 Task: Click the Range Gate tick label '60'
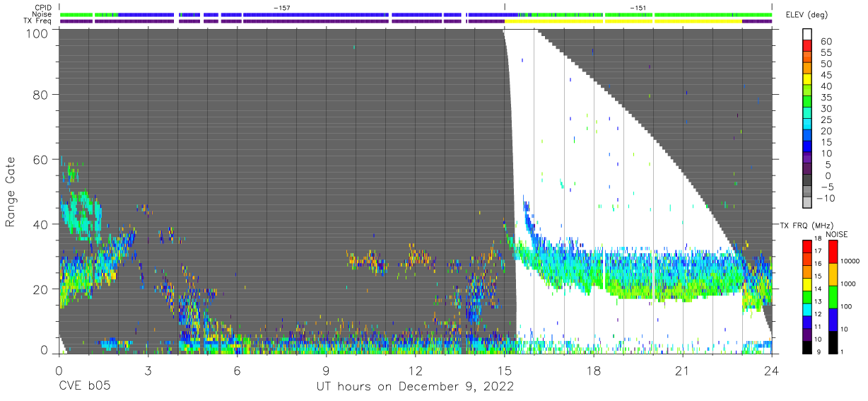coord(42,160)
